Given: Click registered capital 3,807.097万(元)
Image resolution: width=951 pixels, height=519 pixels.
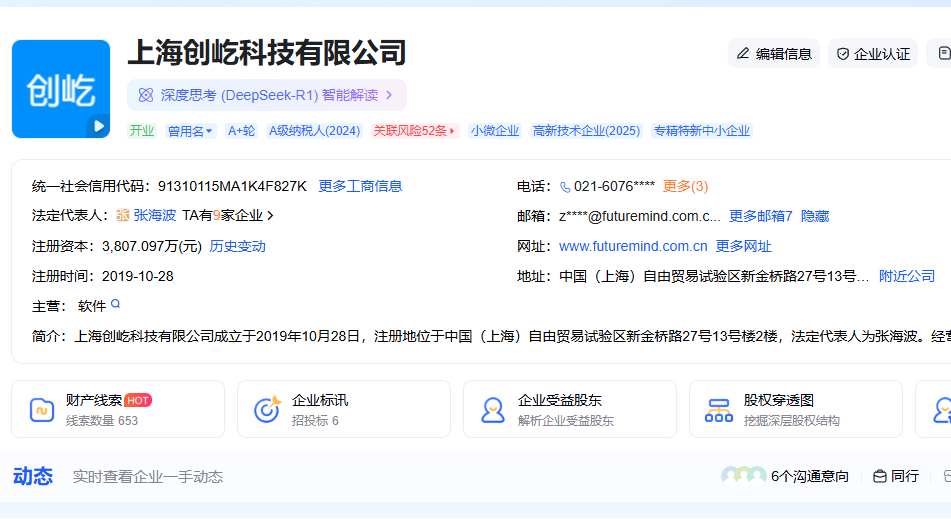Looking at the screenshot, I should pos(152,246).
